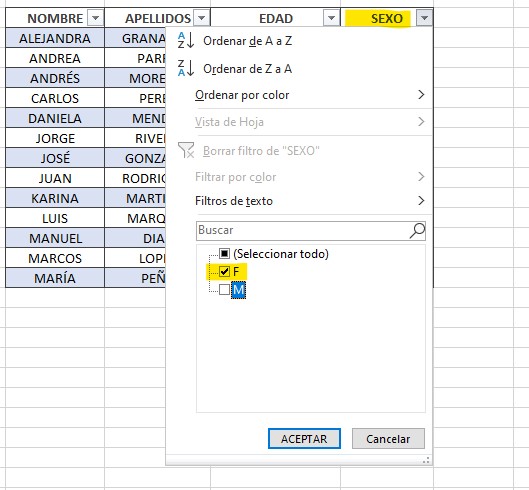Select the JOSÉ cell
This screenshot has width=529, height=490.
[55, 158]
